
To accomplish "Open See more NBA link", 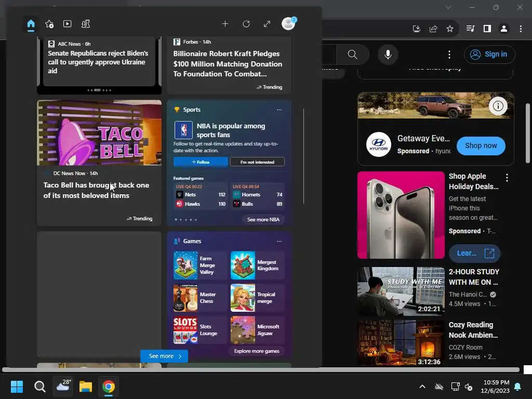I will [263, 220].
